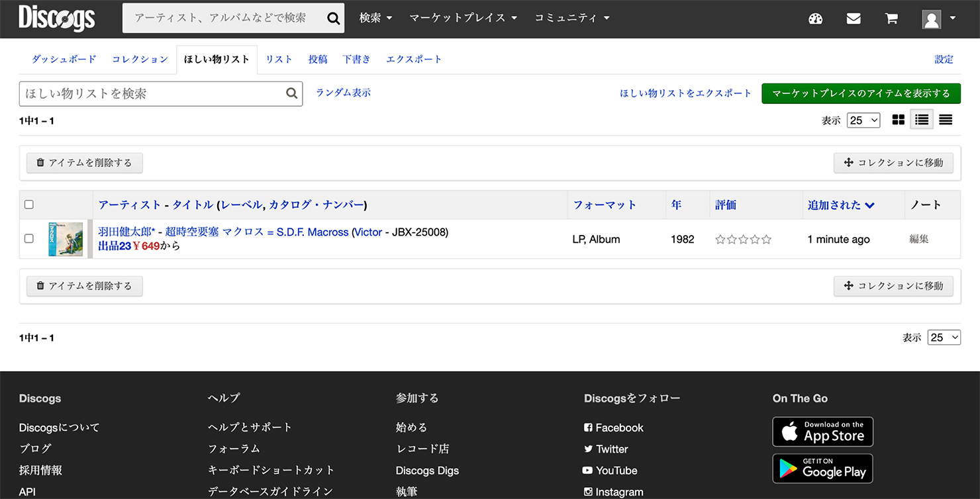The image size is (980, 499).
Task: Go to the リスト tab
Action: [279, 59]
